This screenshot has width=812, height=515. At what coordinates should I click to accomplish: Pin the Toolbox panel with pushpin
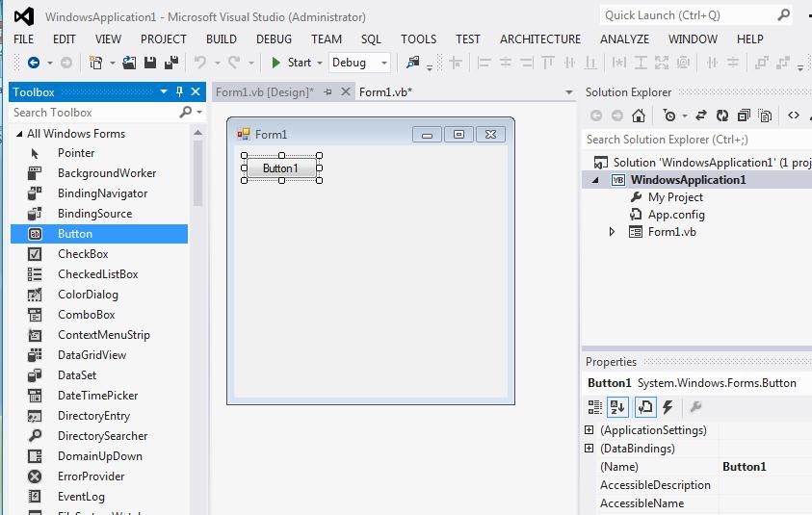pos(179,92)
